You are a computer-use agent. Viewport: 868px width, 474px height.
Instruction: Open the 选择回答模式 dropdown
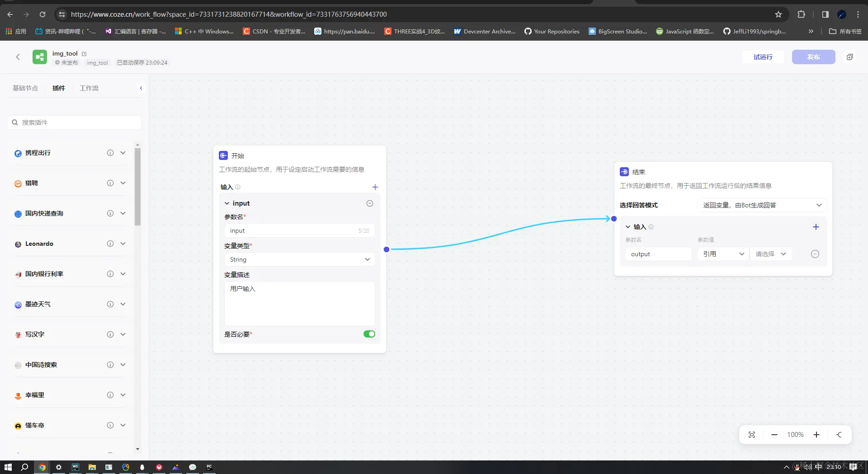(762, 205)
